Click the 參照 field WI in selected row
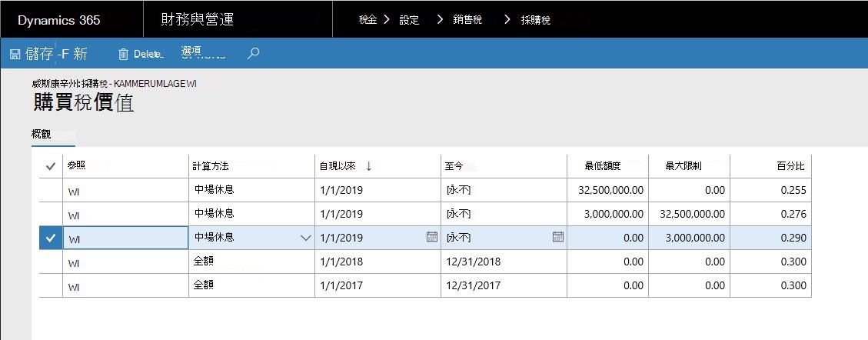The height and width of the screenshot is (340, 868). 125,238
